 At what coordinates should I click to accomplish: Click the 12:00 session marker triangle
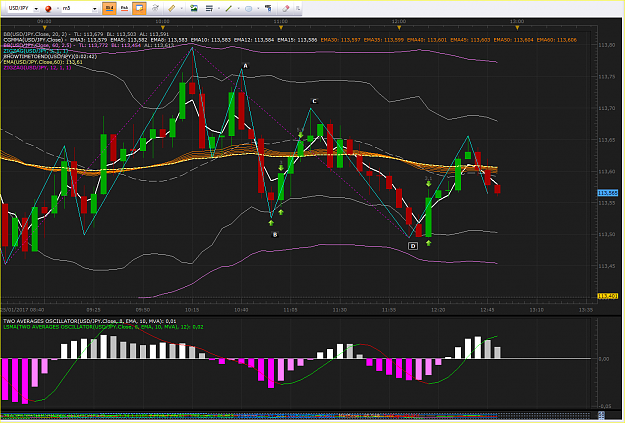pyautogui.click(x=399, y=28)
